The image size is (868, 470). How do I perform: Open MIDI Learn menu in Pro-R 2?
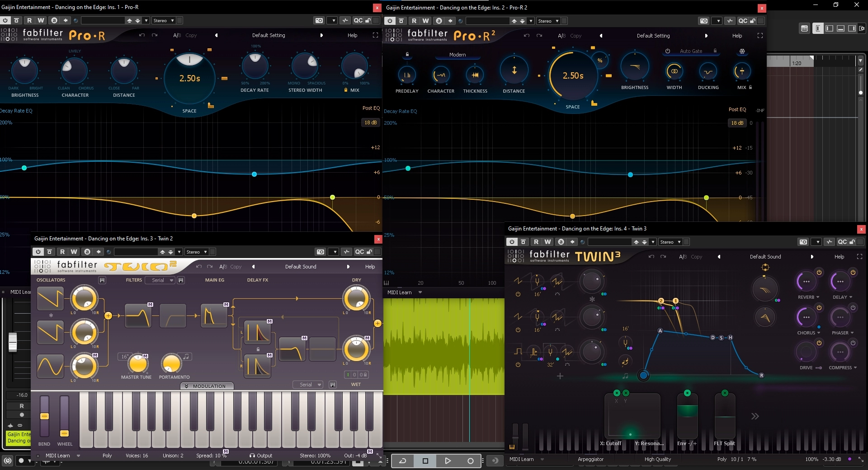[x=404, y=292]
